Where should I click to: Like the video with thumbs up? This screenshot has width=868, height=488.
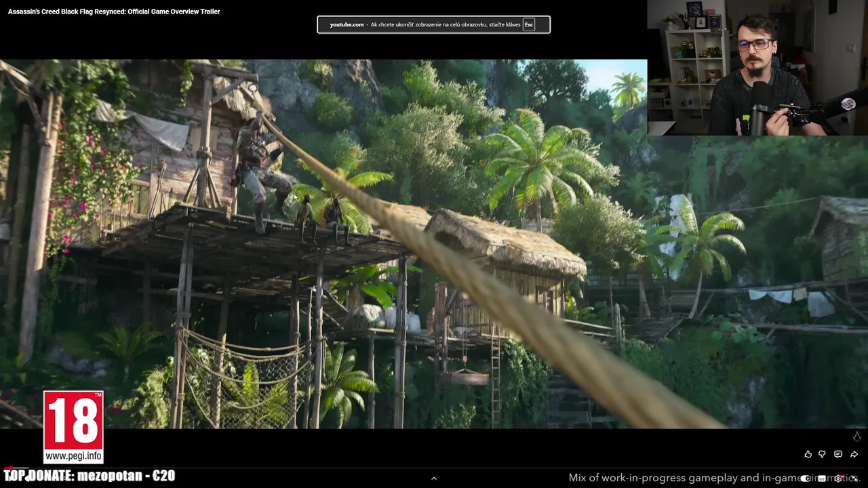808,454
